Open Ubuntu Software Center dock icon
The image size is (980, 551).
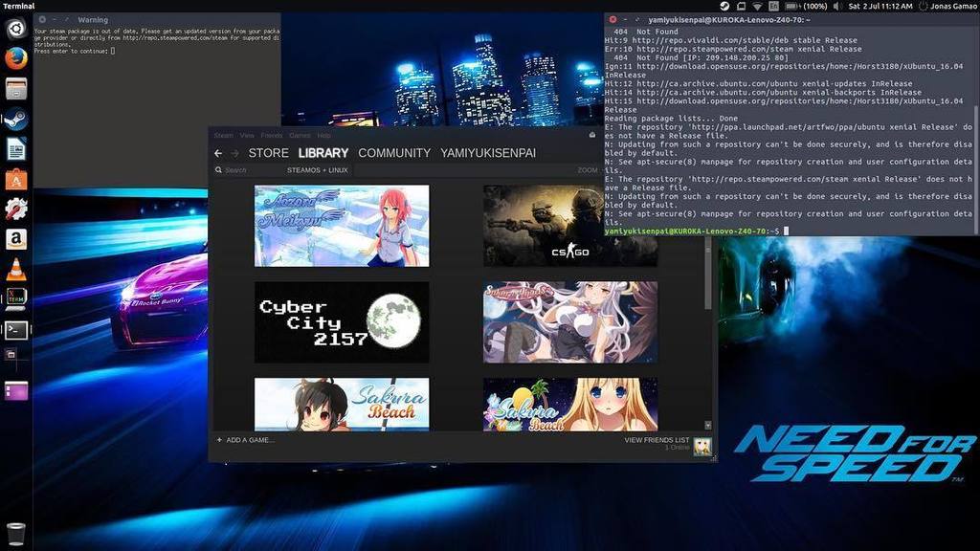point(16,179)
